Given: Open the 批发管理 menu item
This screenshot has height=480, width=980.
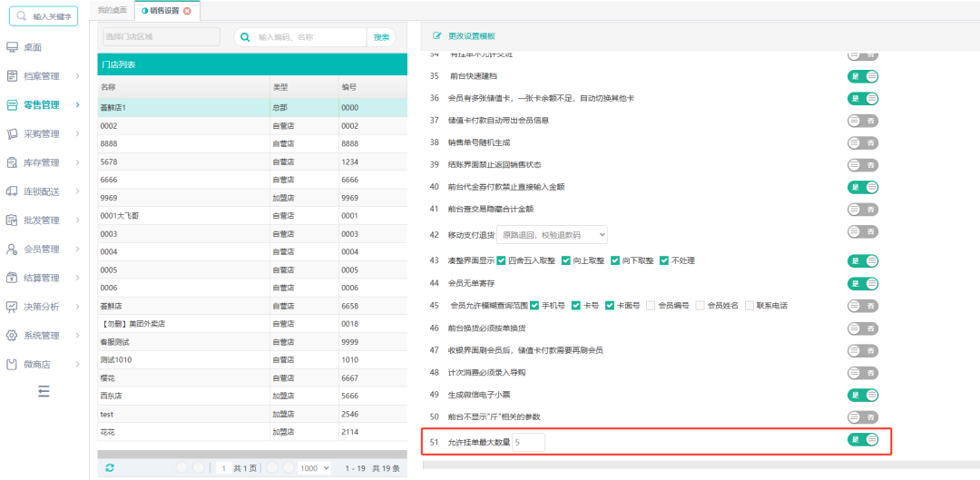Looking at the screenshot, I should pos(41,220).
